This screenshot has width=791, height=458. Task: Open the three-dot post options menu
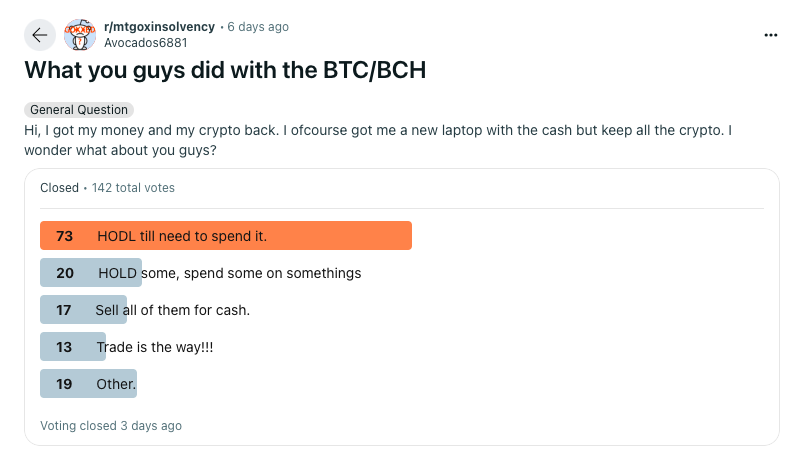pos(770,35)
